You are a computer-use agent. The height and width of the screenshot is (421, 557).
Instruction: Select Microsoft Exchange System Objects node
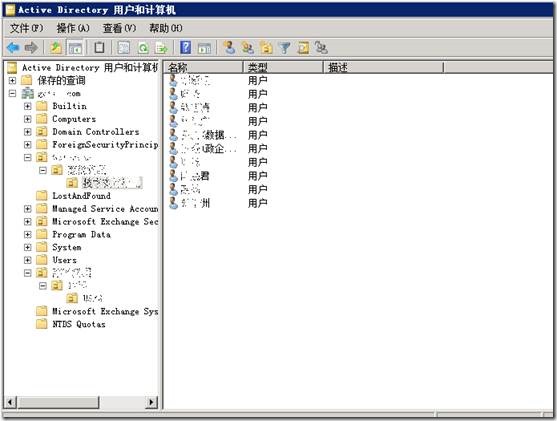105,311
